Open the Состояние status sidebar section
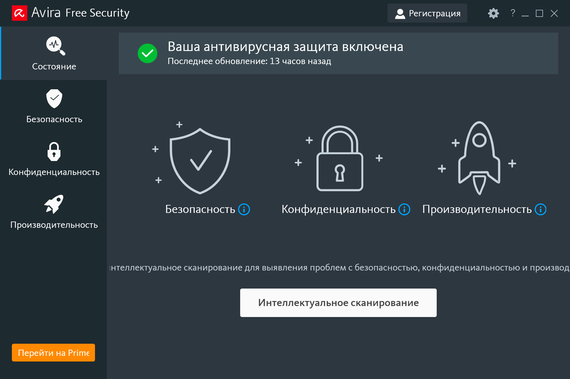This screenshot has width=570, height=379. [x=54, y=53]
